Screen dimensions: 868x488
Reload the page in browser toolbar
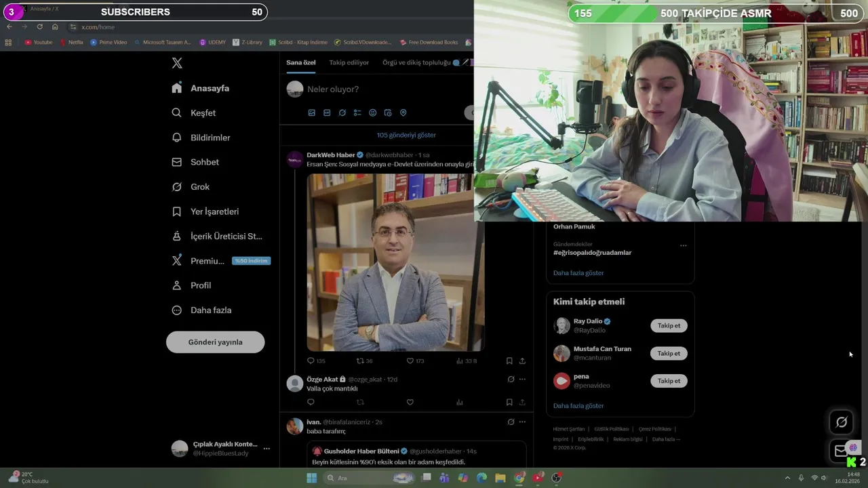[x=39, y=26]
